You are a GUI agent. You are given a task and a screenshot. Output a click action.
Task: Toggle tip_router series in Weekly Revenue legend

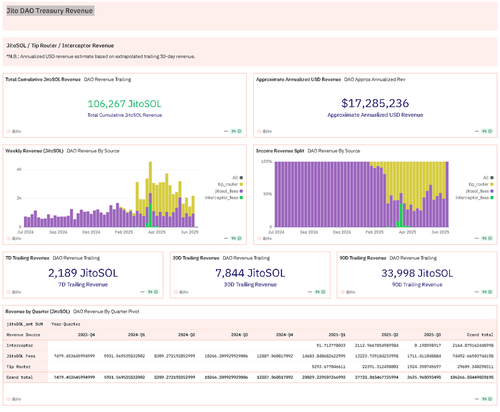pyautogui.click(x=230, y=184)
